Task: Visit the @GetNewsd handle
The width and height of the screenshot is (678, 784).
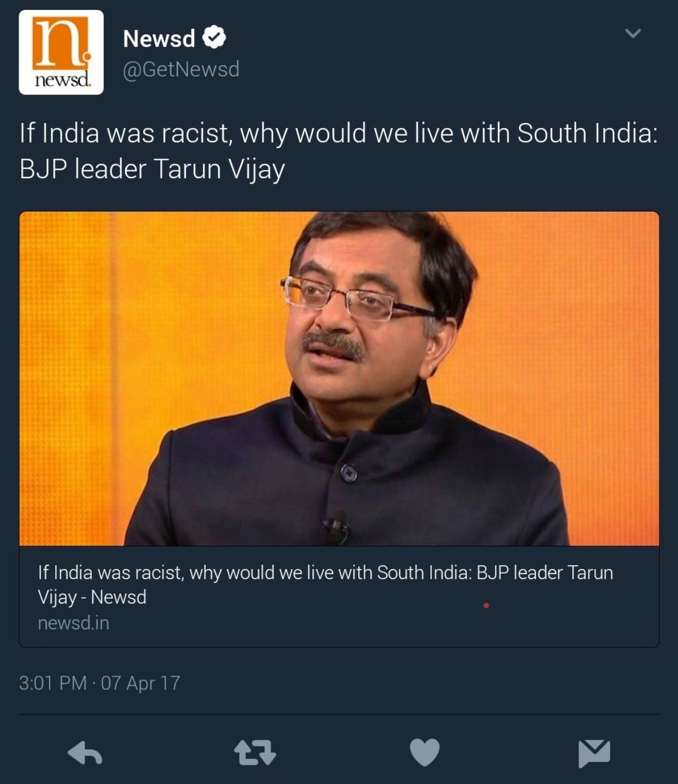Action: point(181,69)
